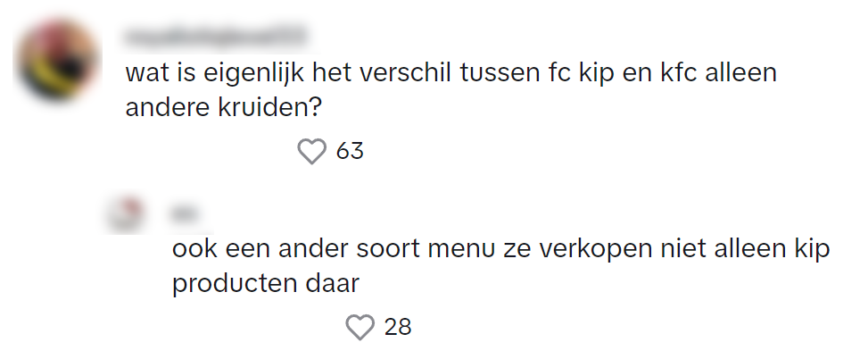The height and width of the screenshot is (359, 868).
Task: Click the 28 like count
Action: pyautogui.click(x=398, y=328)
